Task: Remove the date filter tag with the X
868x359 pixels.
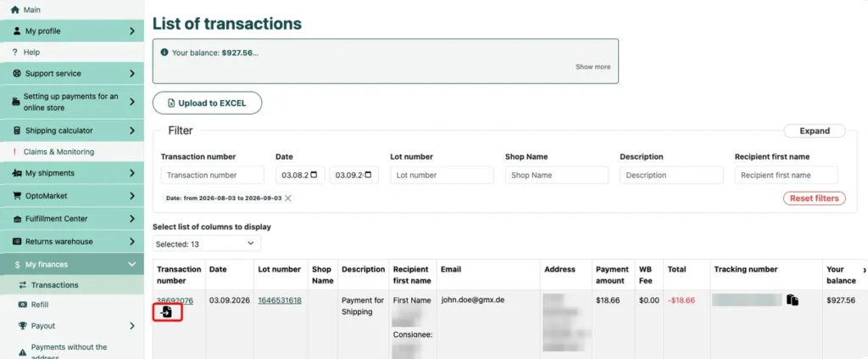Action: click(288, 199)
